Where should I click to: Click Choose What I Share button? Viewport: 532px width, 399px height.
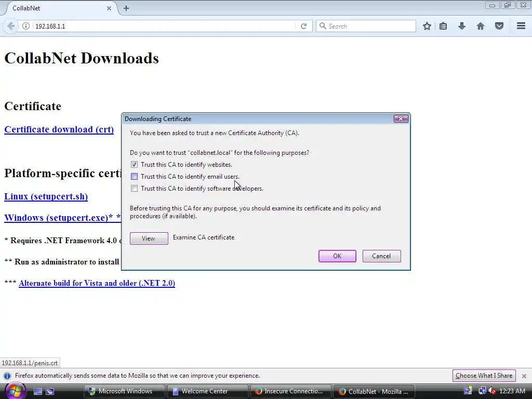[x=484, y=376]
